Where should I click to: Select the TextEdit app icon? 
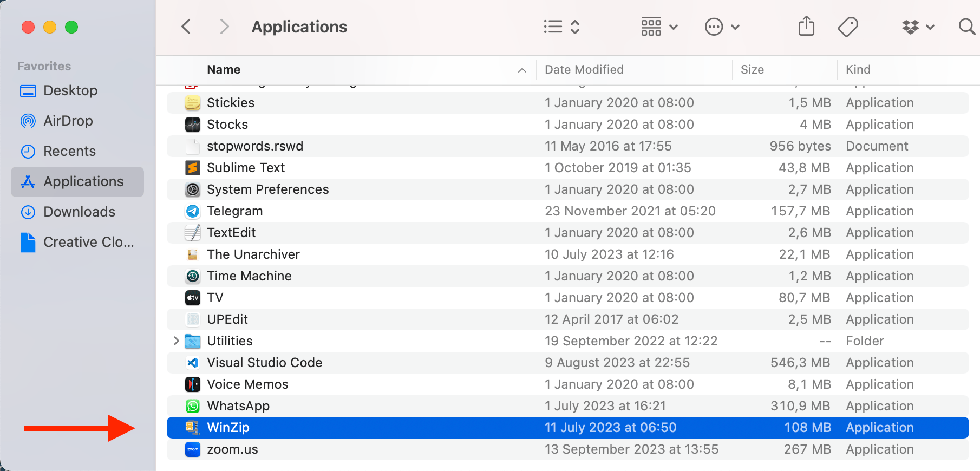(193, 233)
